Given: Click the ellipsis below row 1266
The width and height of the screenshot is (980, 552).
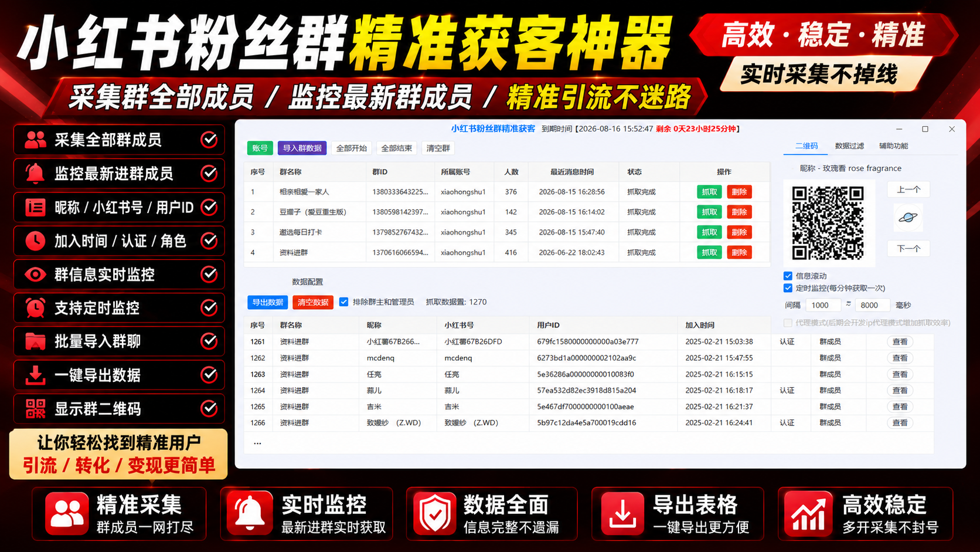Looking at the screenshot, I should point(257,443).
